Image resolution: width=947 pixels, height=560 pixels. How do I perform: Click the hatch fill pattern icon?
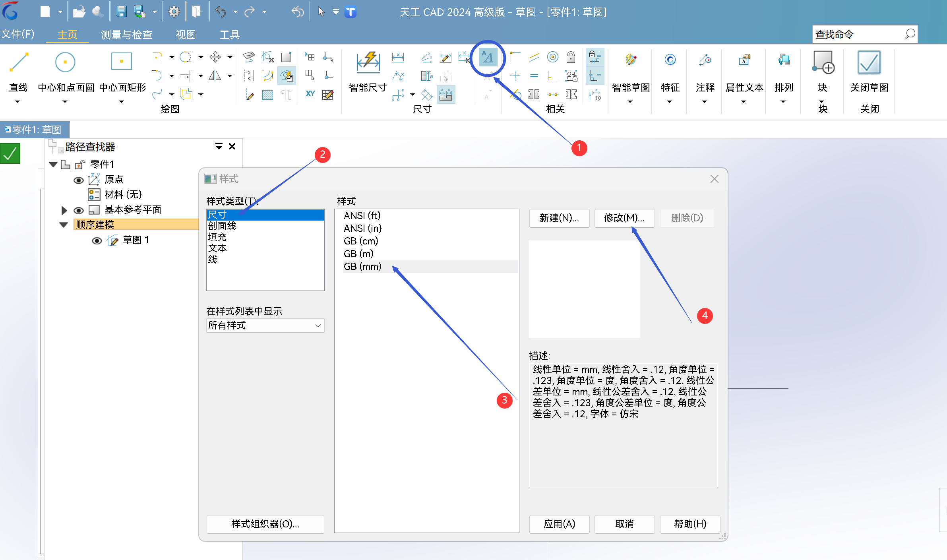[x=268, y=95]
